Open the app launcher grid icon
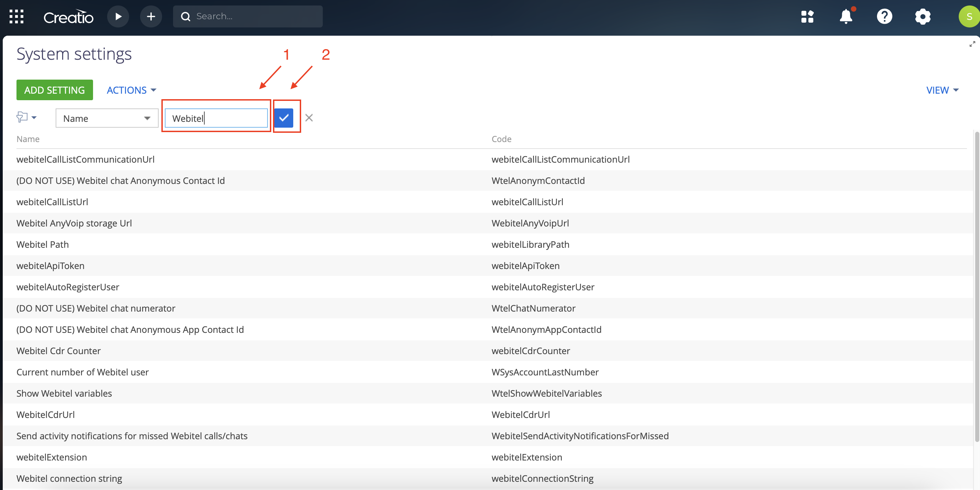 pos(16,17)
